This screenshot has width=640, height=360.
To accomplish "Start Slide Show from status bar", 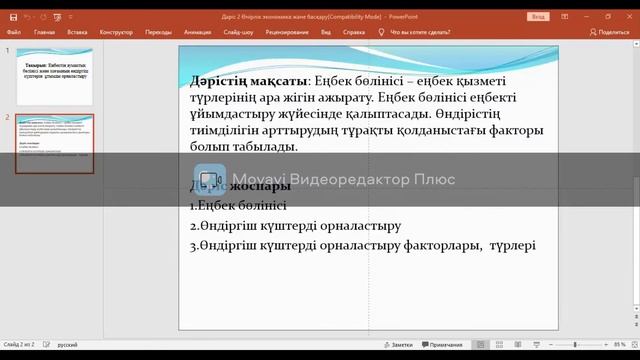I will (x=536, y=345).
